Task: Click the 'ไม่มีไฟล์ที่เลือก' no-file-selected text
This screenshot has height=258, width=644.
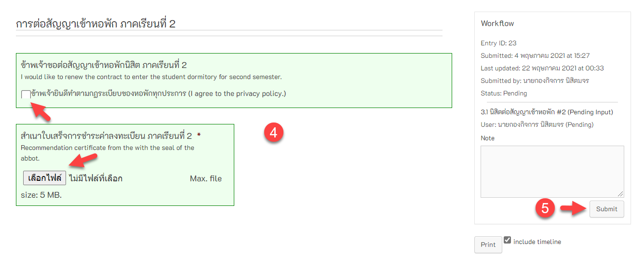Action: coord(95,178)
